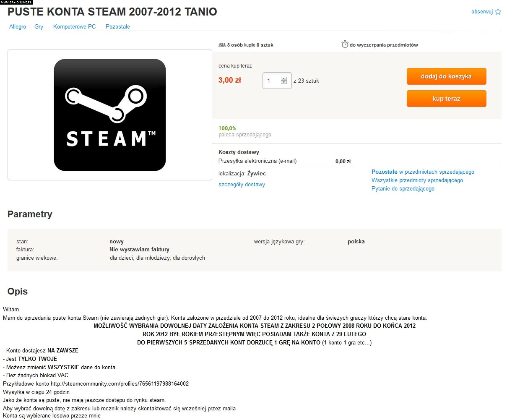This screenshot has height=420, width=507.
Task: Click the 100,0% seller rating
Action: (x=227, y=128)
